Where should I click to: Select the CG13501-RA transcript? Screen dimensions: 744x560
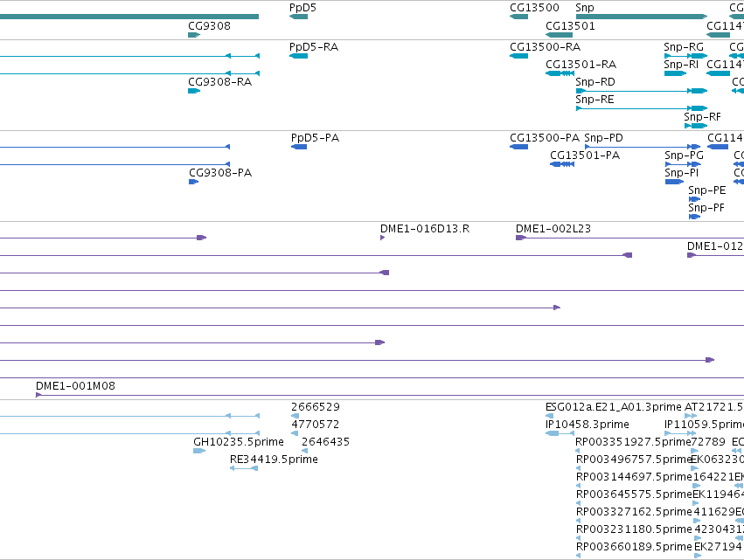click(x=560, y=73)
